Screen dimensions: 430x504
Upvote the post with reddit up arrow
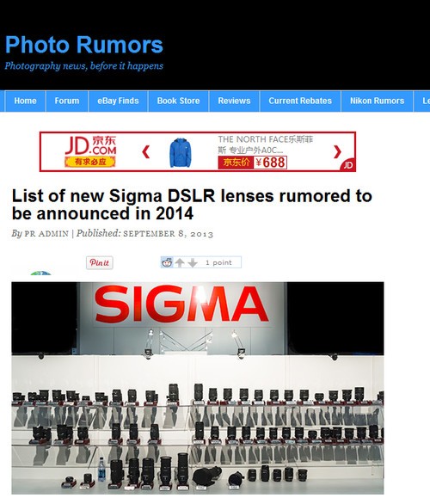[x=180, y=262]
